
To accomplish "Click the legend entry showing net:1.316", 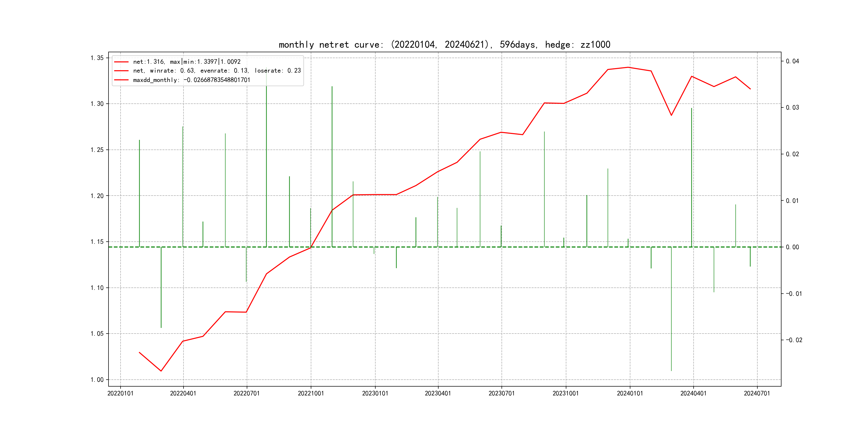I will 187,62.
